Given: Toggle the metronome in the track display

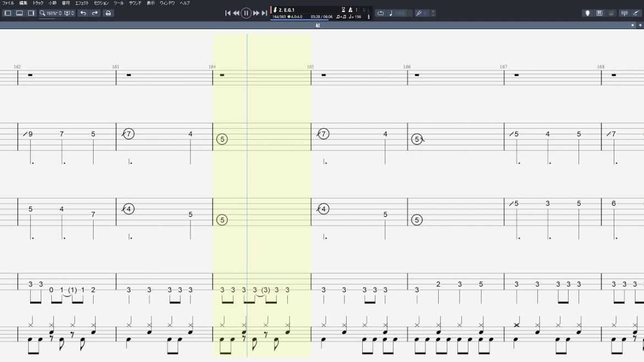Looking at the screenshot, I should click(350, 10).
